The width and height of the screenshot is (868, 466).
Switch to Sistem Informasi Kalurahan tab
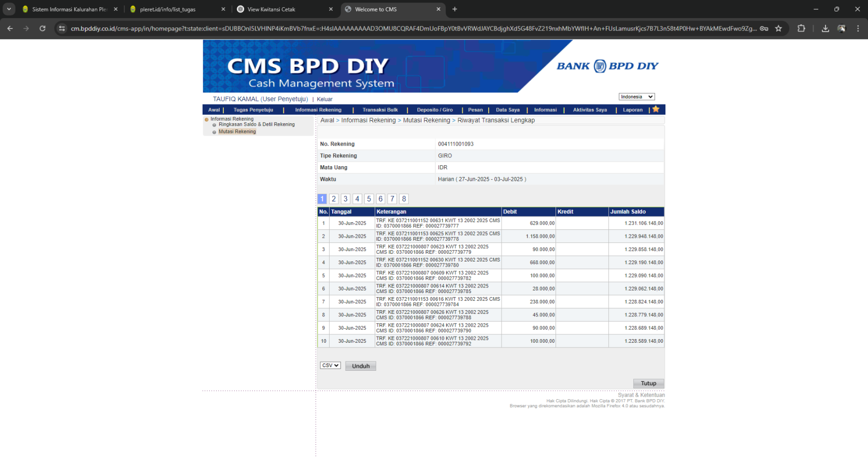(69, 9)
